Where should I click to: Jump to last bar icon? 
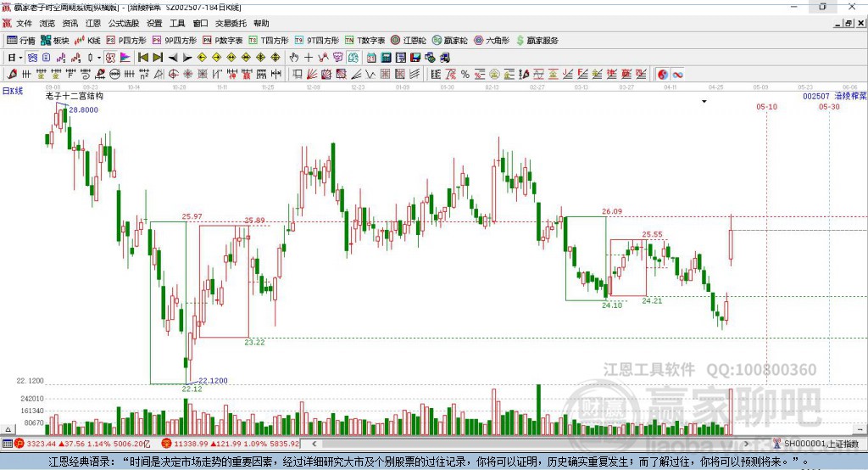(158, 58)
